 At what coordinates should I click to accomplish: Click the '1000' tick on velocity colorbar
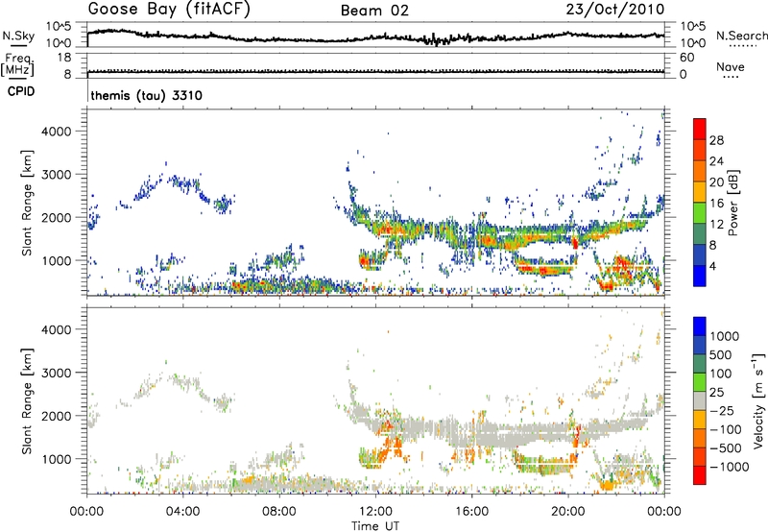pos(725,336)
